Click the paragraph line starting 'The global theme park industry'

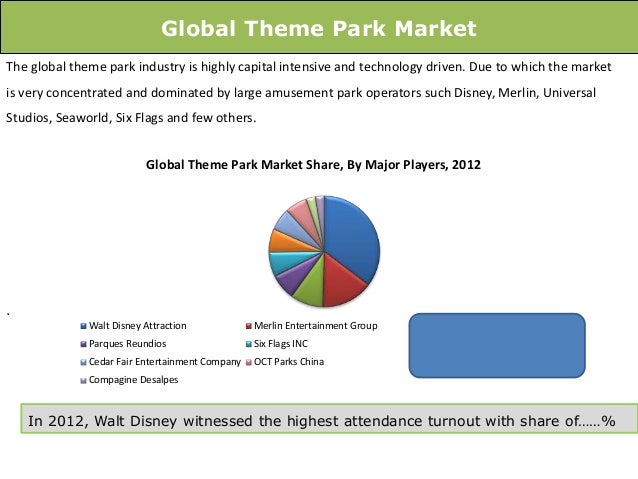coord(308,67)
